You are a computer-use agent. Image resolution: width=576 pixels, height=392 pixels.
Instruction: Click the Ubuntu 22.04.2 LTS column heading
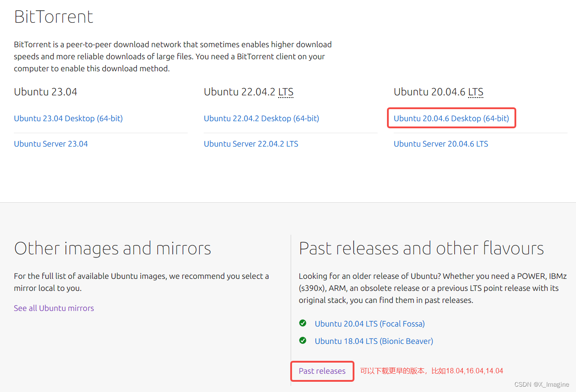pyautogui.click(x=248, y=92)
